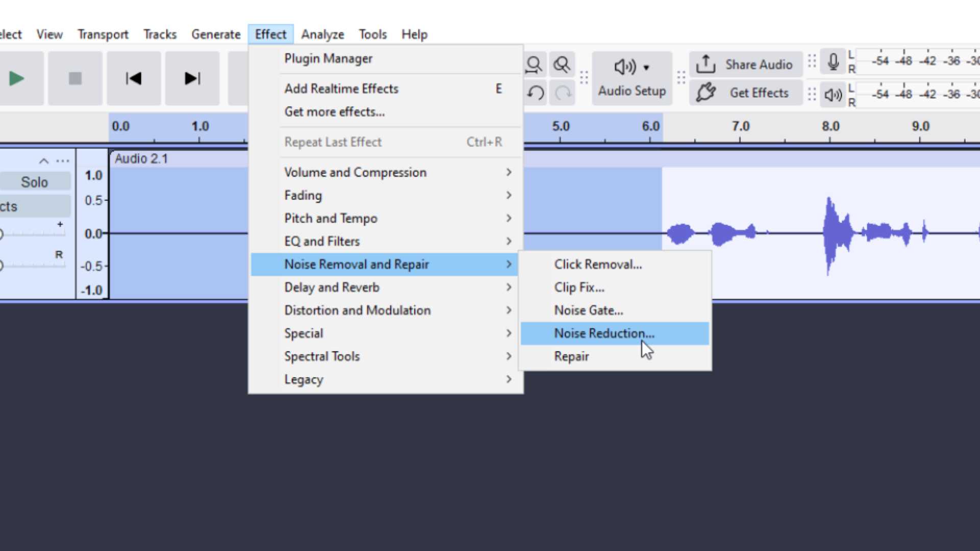
Task: Expand Spectral Tools submenu
Action: tap(385, 356)
